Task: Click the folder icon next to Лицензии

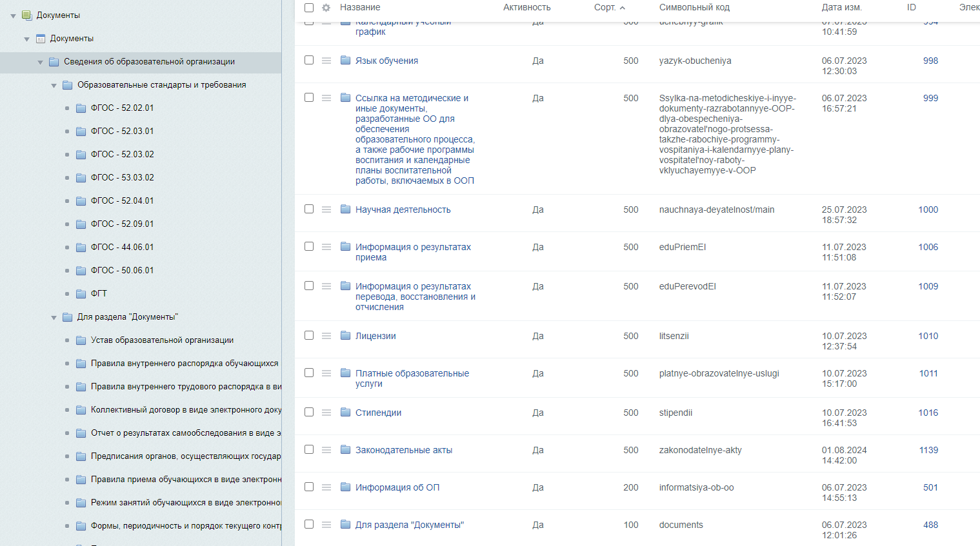Action: 346,335
